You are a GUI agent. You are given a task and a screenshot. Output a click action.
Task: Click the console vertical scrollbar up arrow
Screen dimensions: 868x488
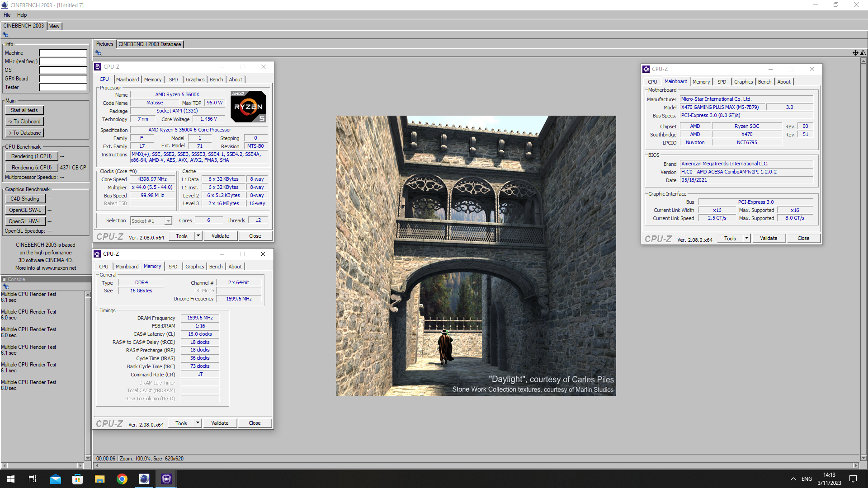88,294
